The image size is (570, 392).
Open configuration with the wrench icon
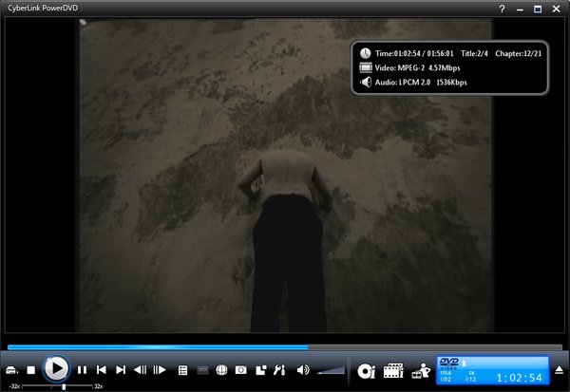(x=279, y=370)
